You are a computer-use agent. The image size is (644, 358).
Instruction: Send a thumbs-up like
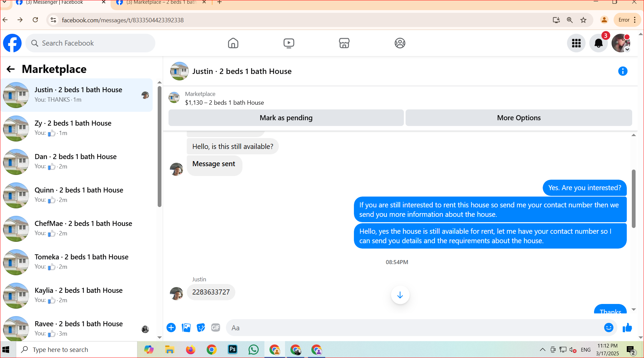point(627,328)
